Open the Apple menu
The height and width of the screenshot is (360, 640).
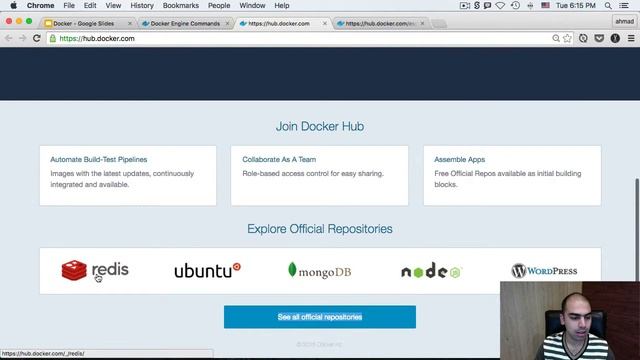click(x=13, y=5)
